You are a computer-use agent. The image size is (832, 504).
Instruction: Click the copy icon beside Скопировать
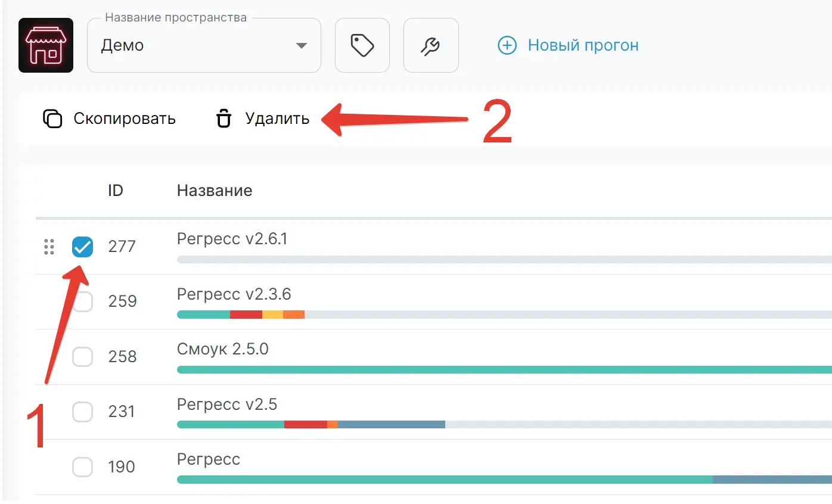click(52, 119)
